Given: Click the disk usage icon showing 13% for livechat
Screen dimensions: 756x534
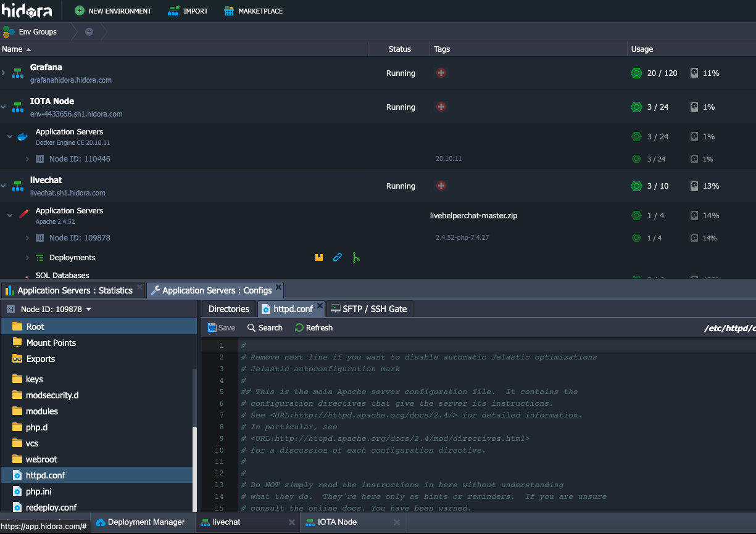Looking at the screenshot, I should pyautogui.click(x=694, y=186).
